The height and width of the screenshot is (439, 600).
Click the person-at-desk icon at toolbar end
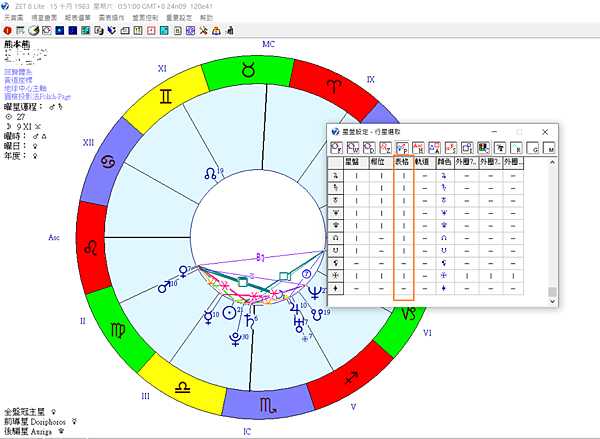click(x=230, y=31)
